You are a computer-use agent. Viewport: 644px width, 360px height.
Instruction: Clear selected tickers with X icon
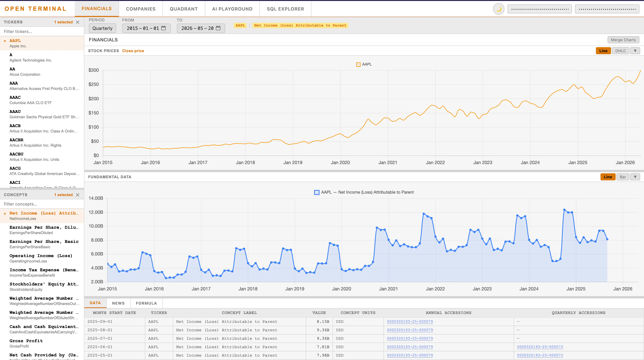(x=78, y=22)
